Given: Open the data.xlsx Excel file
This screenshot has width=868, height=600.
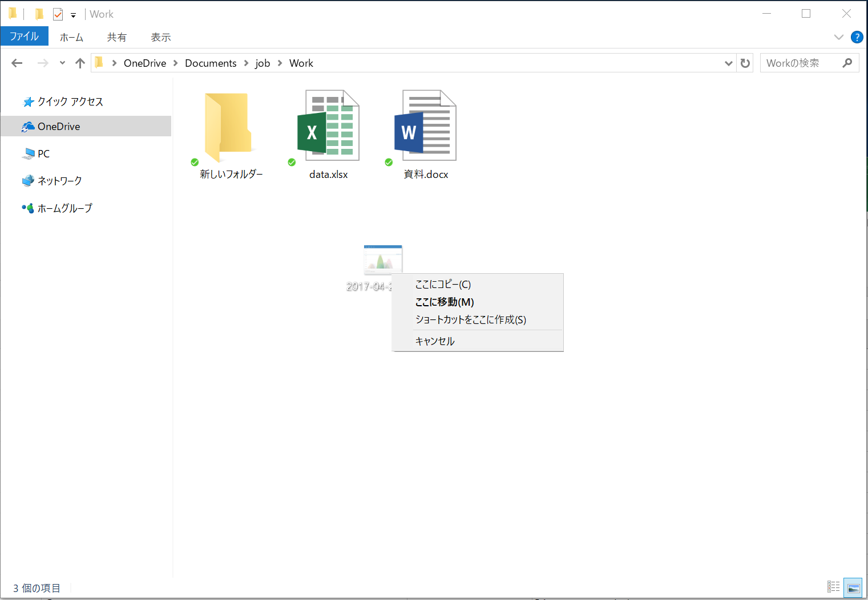Looking at the screenshot, I should (328, 125).
